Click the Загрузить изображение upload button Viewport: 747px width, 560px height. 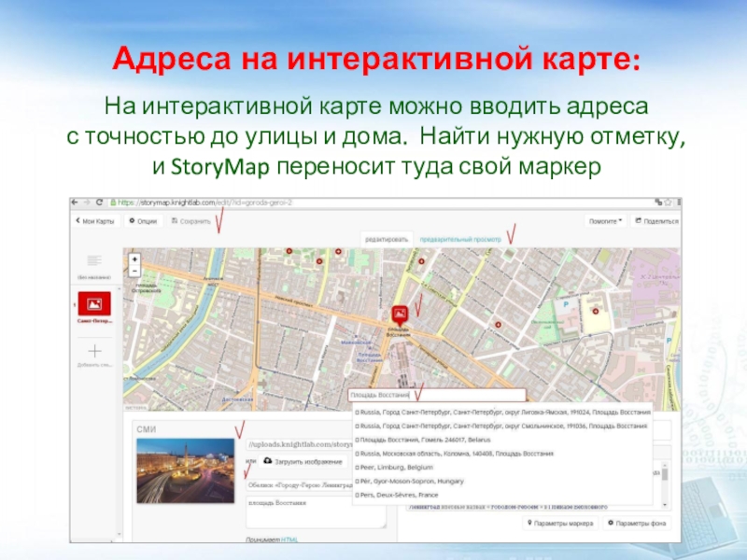click(x=303, y=461)
